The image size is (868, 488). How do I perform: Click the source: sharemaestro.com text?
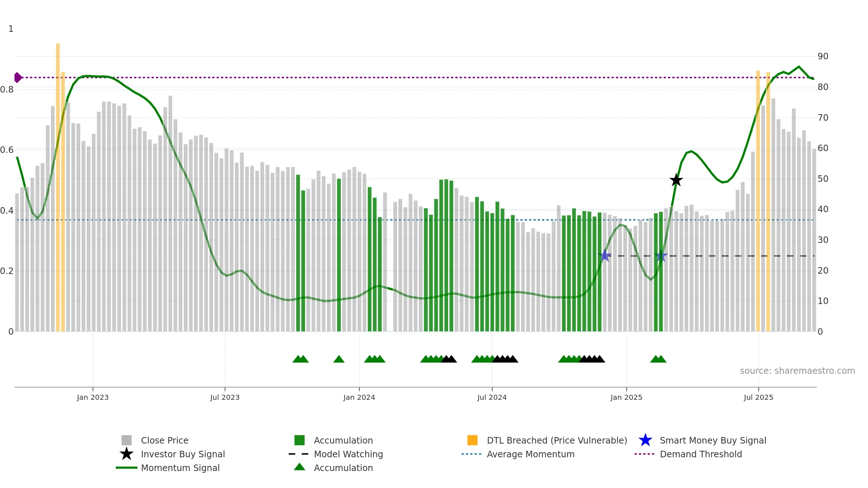[797, 371]
